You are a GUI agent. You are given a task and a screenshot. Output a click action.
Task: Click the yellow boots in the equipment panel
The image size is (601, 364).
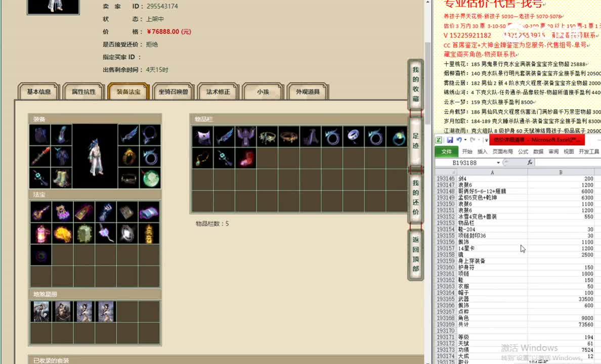point(61,178)
